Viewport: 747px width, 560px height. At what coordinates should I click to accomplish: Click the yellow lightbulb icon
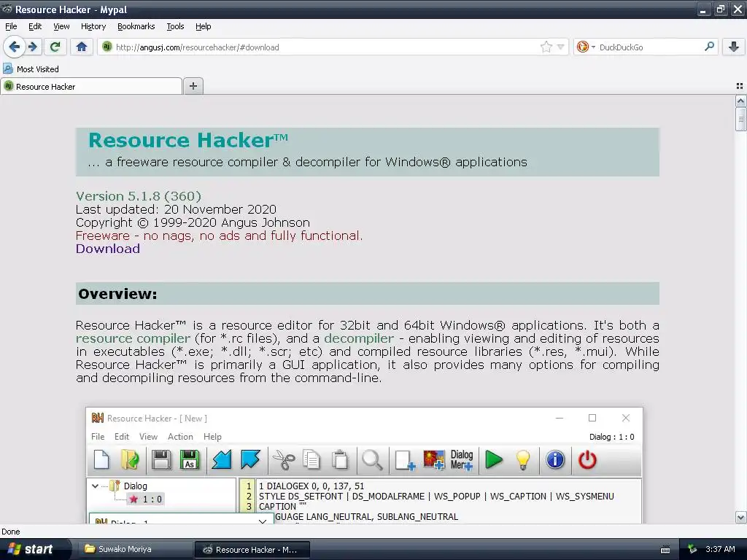[523, 460]
